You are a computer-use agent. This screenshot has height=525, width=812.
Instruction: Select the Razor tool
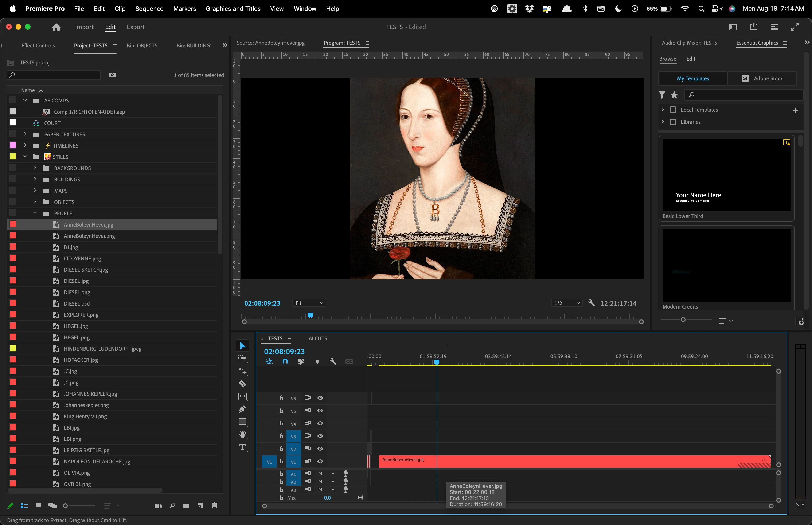pos(242,384)
